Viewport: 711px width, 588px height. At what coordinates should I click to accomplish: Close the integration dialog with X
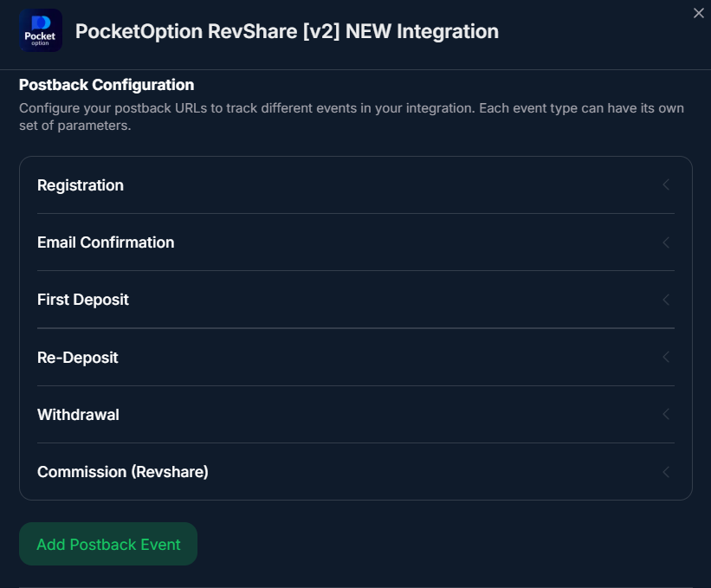(698, 13)
